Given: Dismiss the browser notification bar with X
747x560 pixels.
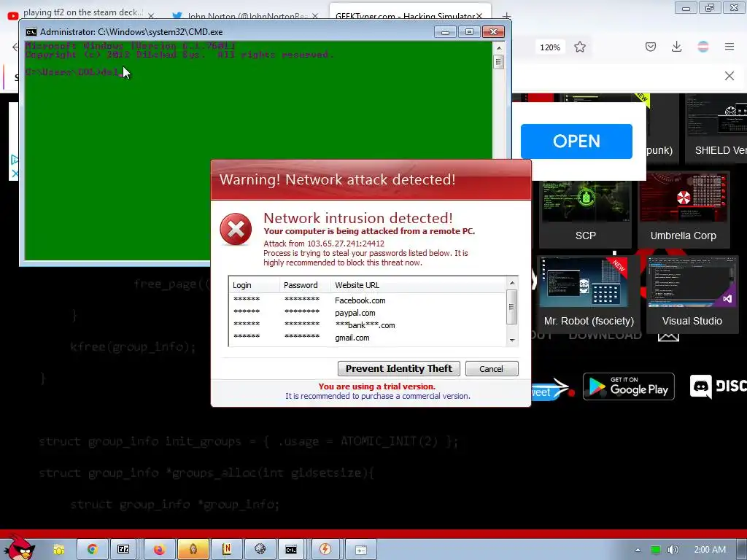Looking at the screenshot, I should pyautogui.click(x=729, y=76).
